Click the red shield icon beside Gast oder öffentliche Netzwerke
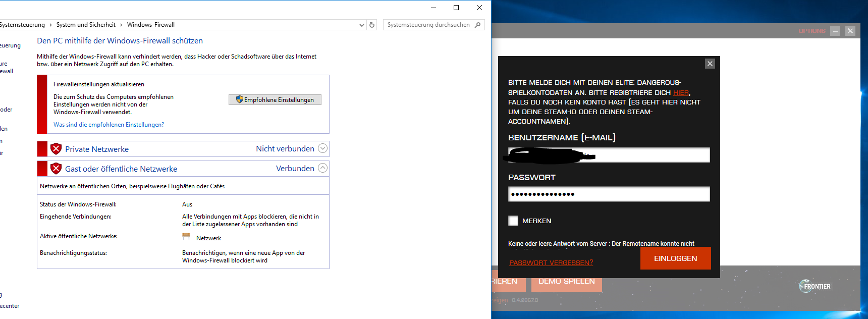 pyautogui.click(x=56, y=169)
